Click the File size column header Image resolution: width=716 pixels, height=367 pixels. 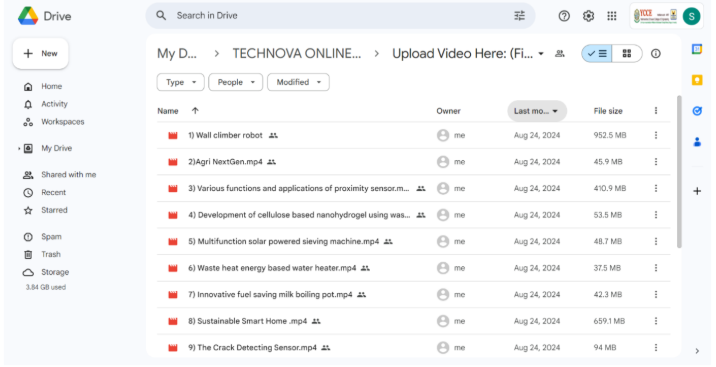pos(608,111)
